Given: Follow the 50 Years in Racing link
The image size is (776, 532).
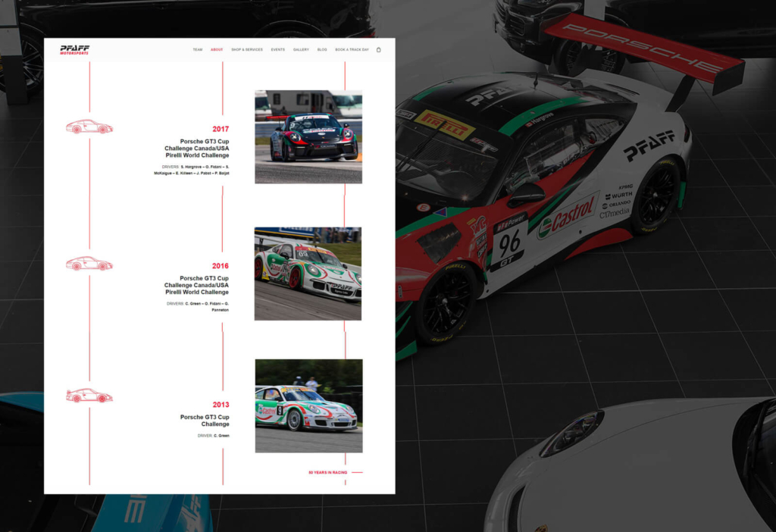Looking at the screenshot, I should tap(327, 472).
